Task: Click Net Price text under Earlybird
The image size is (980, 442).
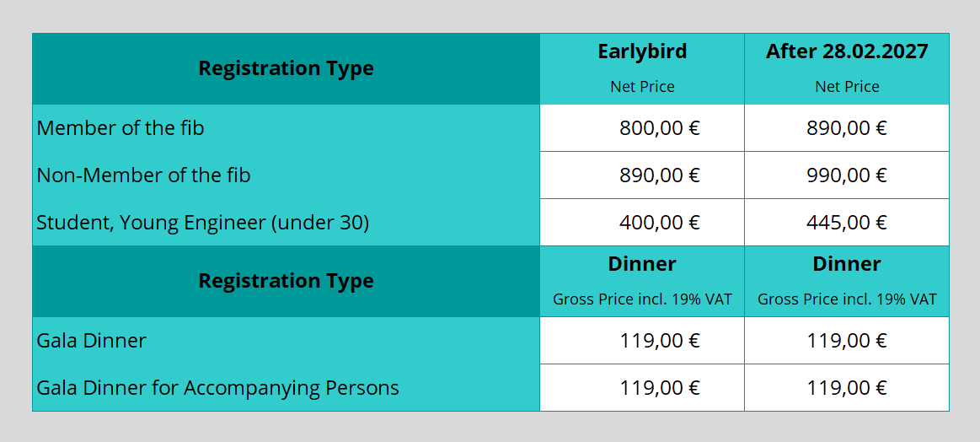Action: coord(642,86)
